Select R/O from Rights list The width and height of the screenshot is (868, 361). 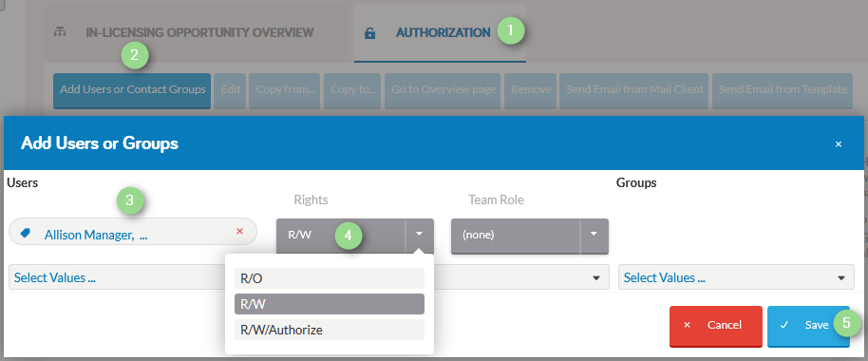[x=330, y=278]
